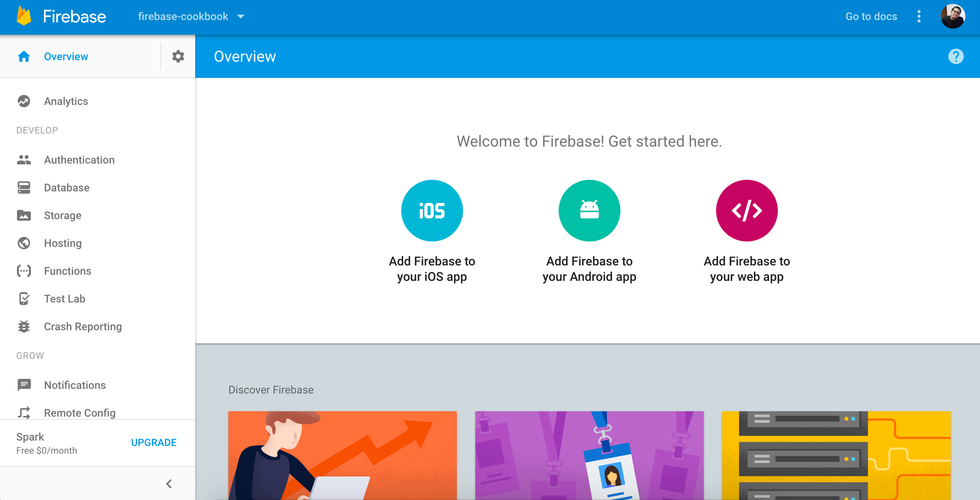The width and height of the screenshot is (980, 500).
Task: Click Add Firebase to your web app
Action: click(x=747, y=269)
